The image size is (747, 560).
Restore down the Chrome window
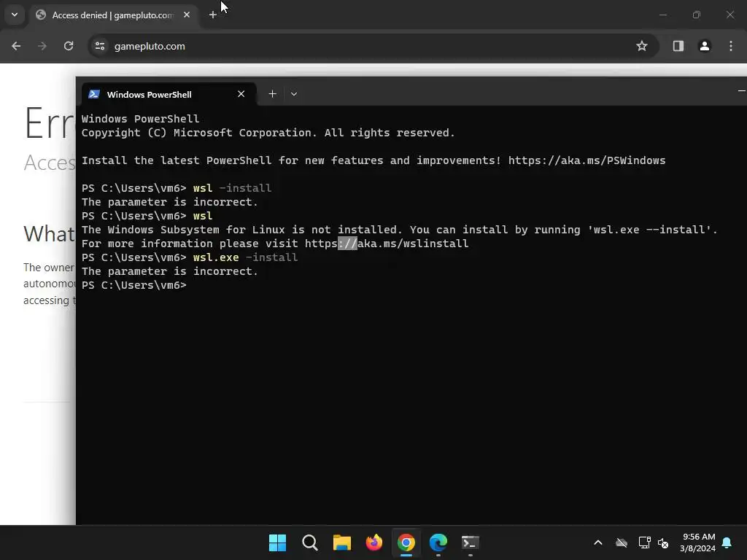click(x=697, y=15)
